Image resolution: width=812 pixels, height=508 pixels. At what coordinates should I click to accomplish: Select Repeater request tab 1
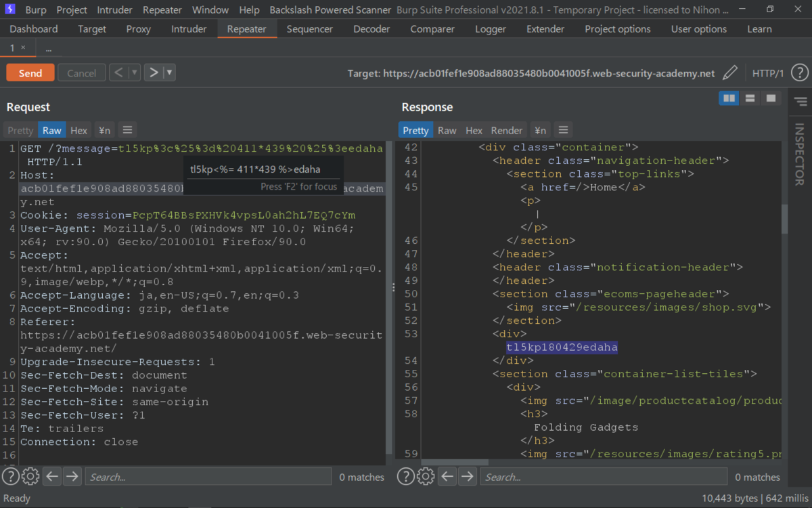pyautogui.click(x=12, y=47)
